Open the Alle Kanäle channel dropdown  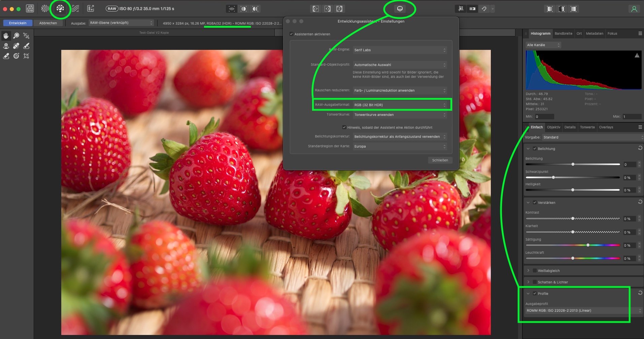click(x=543, y=45)
